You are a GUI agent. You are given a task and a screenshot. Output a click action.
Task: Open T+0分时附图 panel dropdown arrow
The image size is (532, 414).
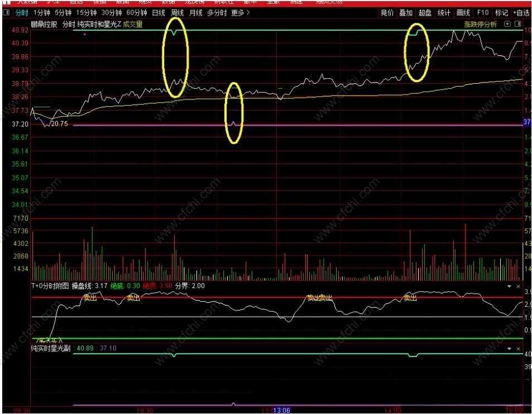[509, 287]
